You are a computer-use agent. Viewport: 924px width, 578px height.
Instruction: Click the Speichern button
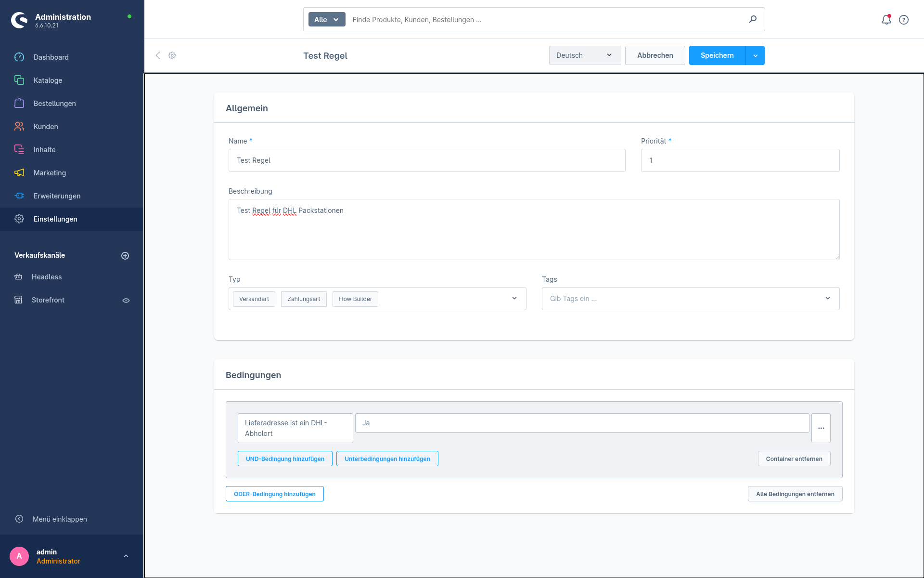click(717, 55)
